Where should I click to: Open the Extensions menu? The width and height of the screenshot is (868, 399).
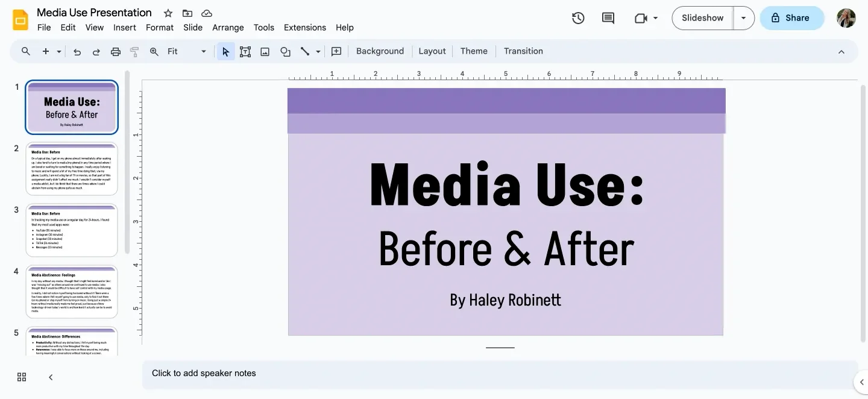305,28
